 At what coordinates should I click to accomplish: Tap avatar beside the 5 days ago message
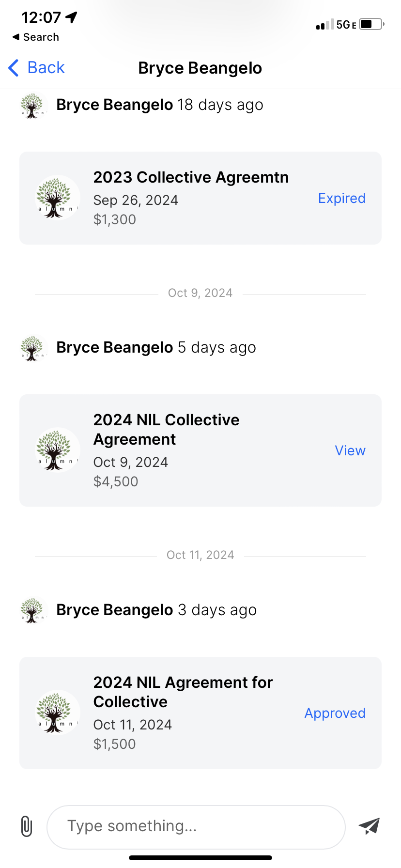(32, 348)
